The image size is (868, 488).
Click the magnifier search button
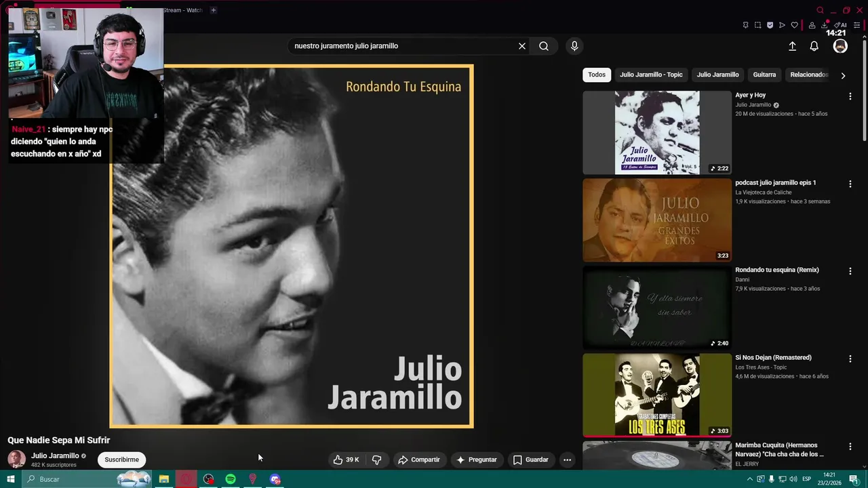544,46
